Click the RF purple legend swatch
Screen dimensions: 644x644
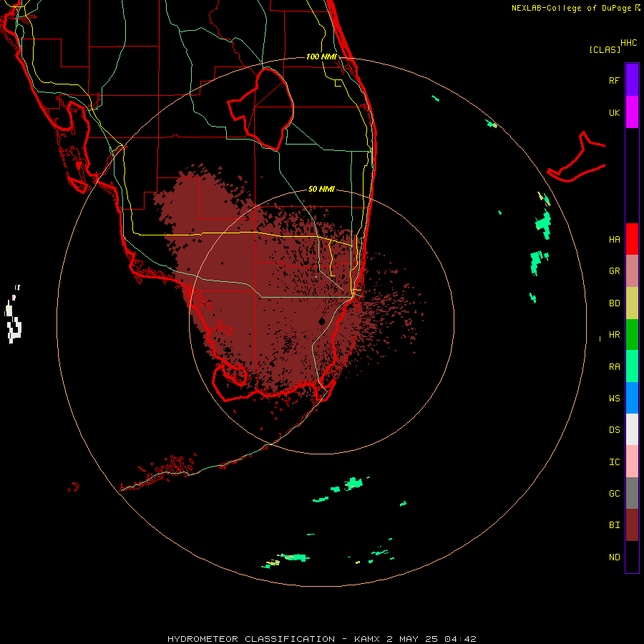point(632,79)
